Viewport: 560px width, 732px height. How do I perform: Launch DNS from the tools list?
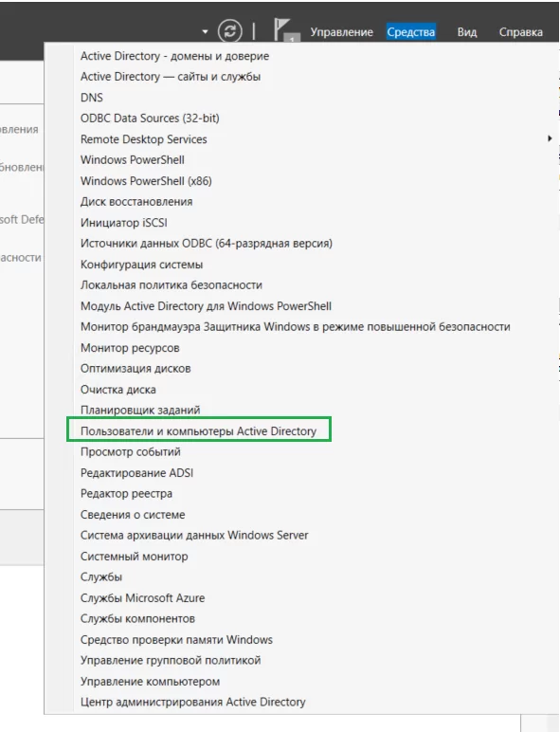tap(92, 98)
